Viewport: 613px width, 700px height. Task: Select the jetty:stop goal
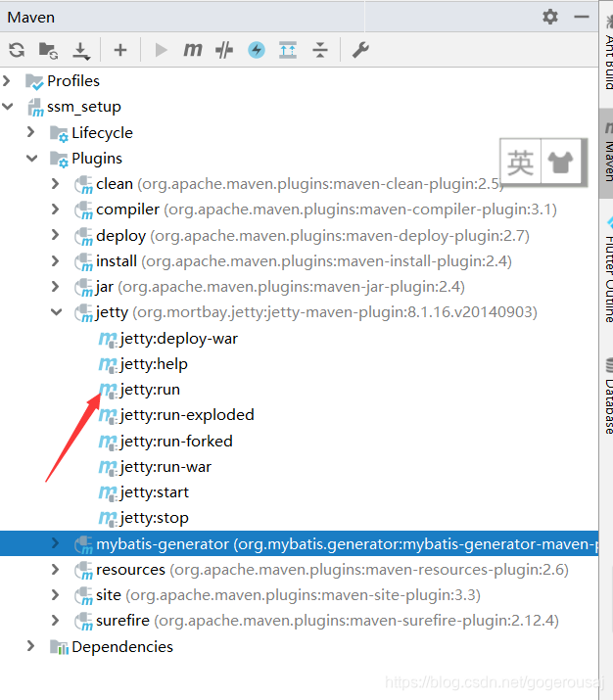154,518
